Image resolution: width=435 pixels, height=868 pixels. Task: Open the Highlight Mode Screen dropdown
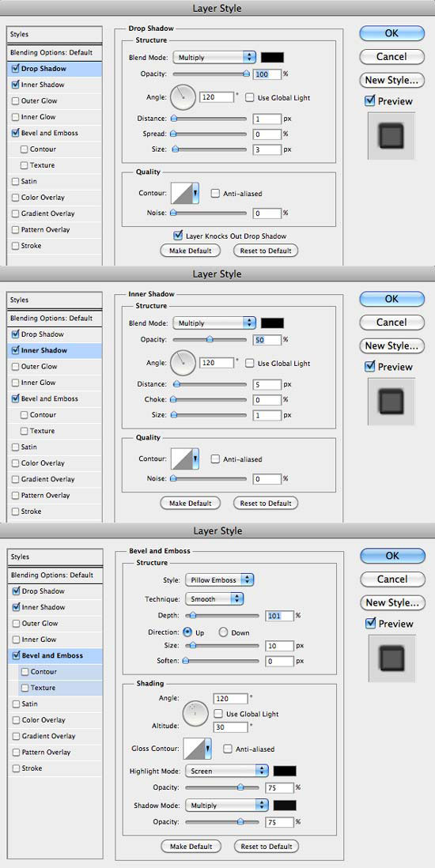click(227, 771)
